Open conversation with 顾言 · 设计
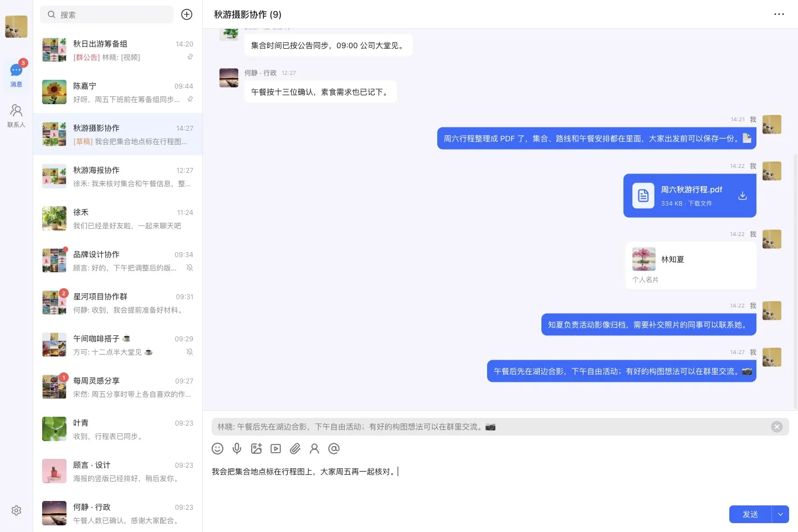798x532 pixels. click(117, 471)
